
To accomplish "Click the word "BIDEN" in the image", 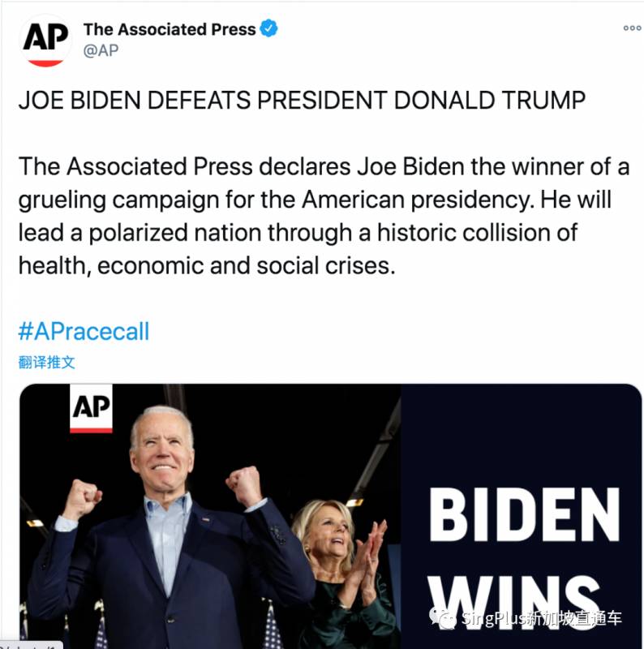I will click(523, 516).
